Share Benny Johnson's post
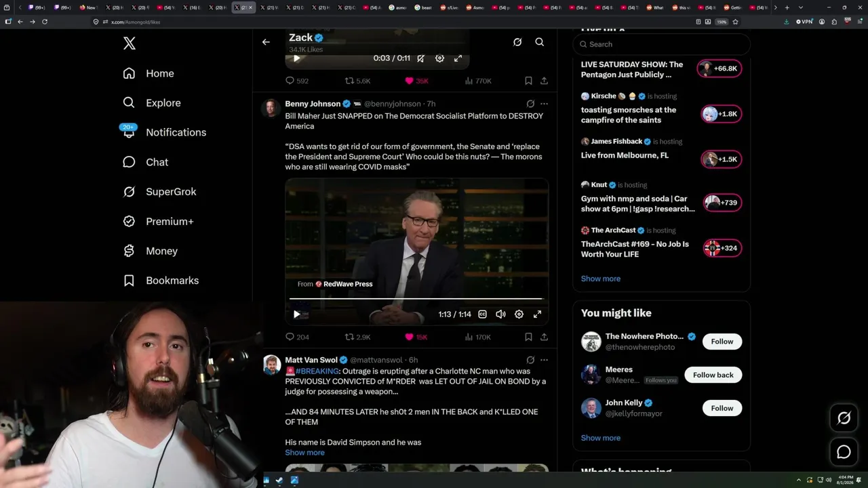Image resolution: width=868 pixels, height=488 pixels. point(544,337)
